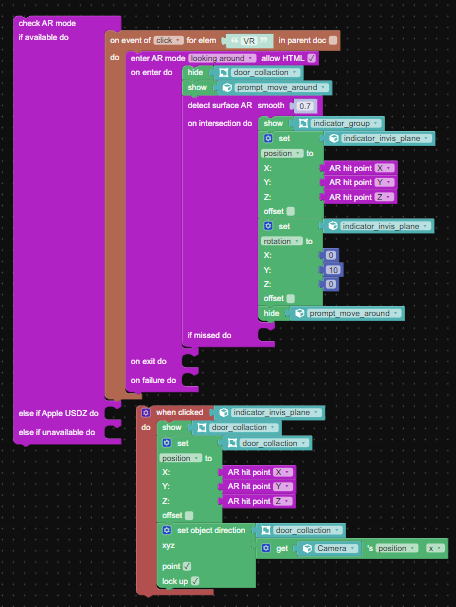Click the smooth value field 0.7
The image size is (456, 607).
[x=305, y=106]
